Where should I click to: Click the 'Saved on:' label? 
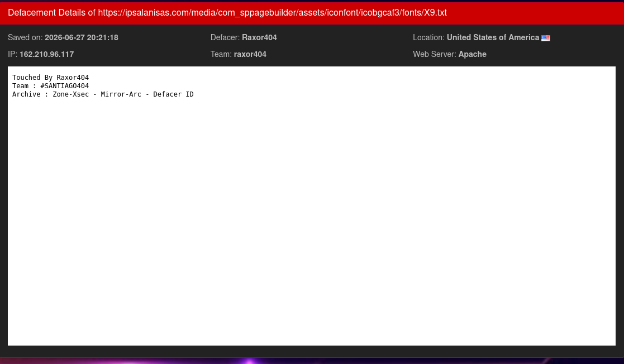[x=25, y=37]
